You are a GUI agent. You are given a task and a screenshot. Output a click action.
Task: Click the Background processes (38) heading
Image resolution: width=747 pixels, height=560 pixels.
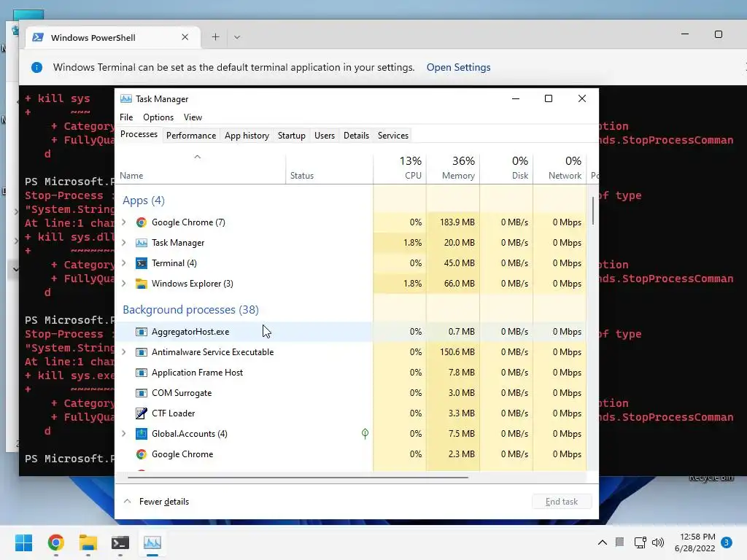coord(190,310)
